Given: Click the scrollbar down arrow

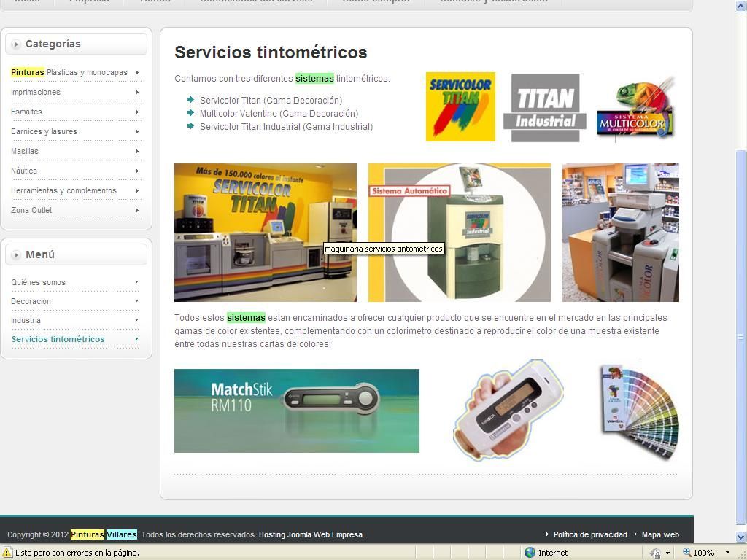Looking at the screenshot, I should (741, 537).
